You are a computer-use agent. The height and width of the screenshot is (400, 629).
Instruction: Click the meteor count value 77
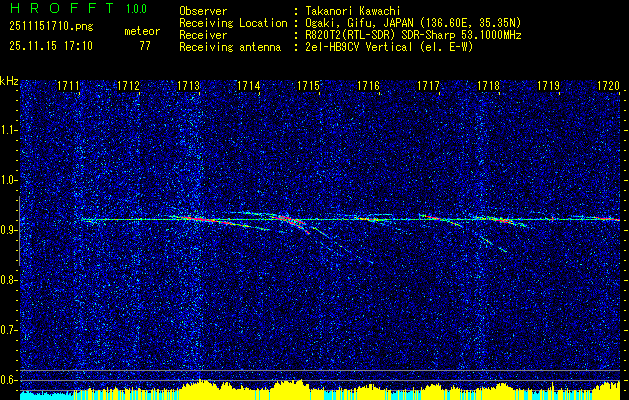(x=146, y=46)
